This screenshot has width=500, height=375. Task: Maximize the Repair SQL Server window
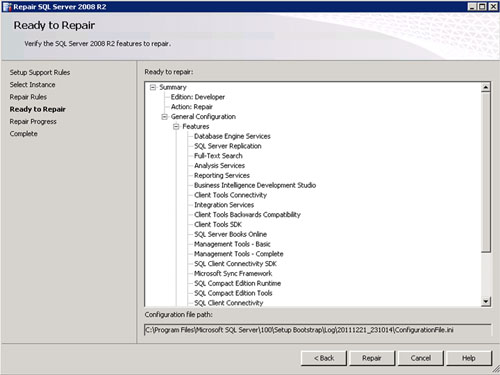(x=482, y=7)
